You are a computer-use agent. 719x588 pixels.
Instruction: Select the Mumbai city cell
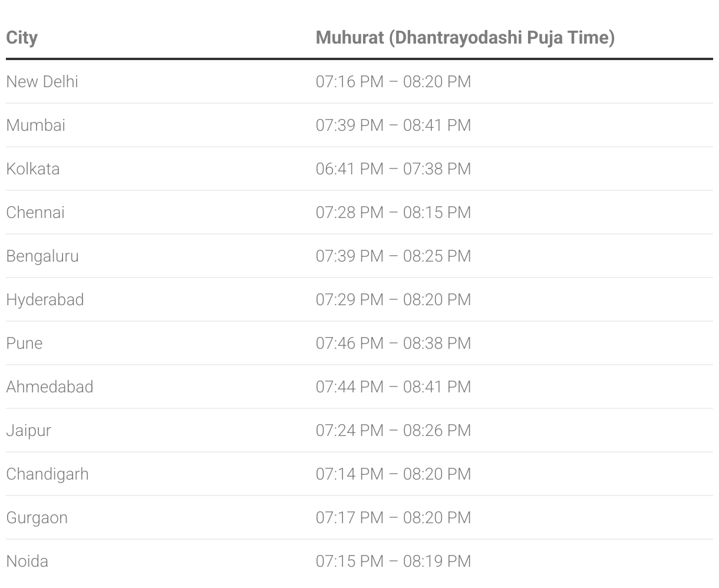(x=35, y=125)
